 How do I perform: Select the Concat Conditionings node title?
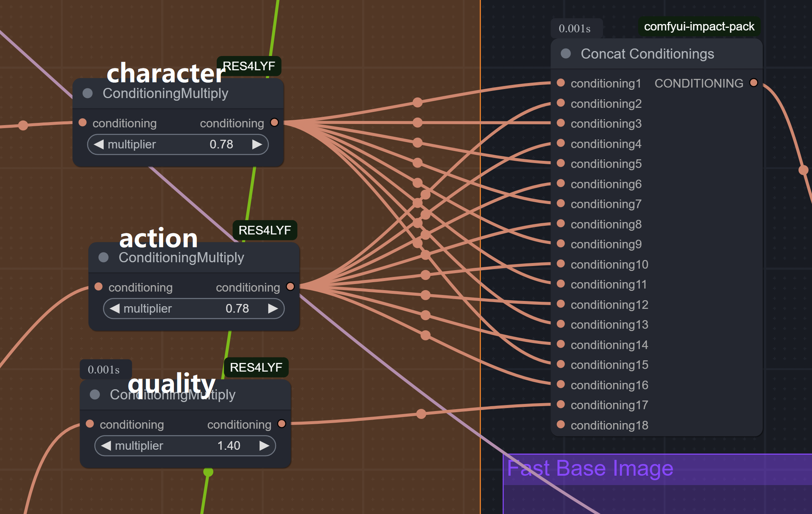pyautogui.click(x=647, y=54)
